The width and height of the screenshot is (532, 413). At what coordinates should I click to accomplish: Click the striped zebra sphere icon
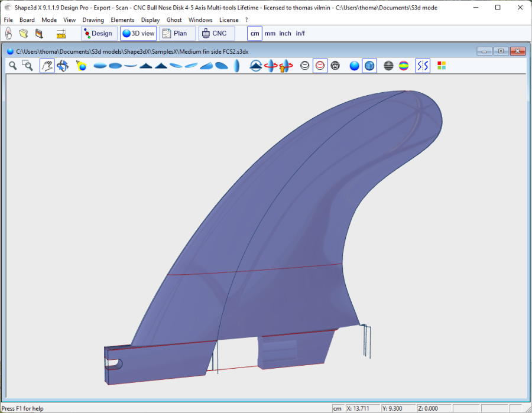[388, 66]
